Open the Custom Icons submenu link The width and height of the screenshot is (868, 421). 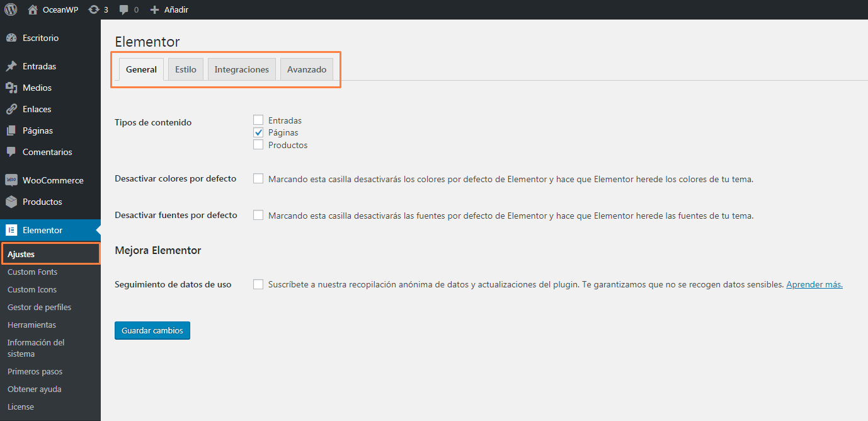(x=32, y=289)
